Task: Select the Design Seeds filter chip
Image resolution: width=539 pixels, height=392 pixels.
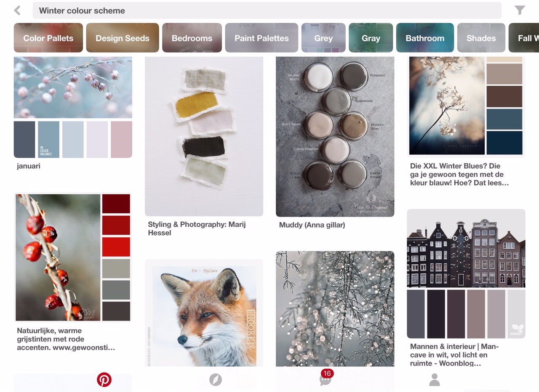Action: click(123, 38)
